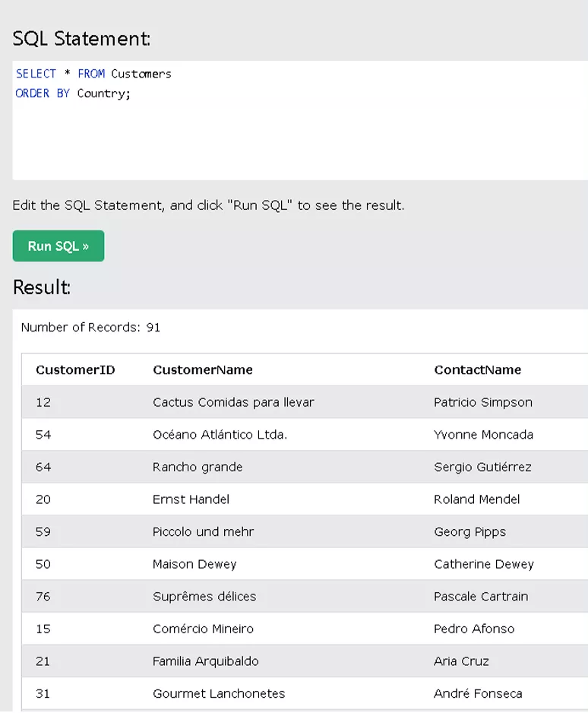Click the CustomerID column header
This screenshot has height=713, width=588.
coord(75,369)
